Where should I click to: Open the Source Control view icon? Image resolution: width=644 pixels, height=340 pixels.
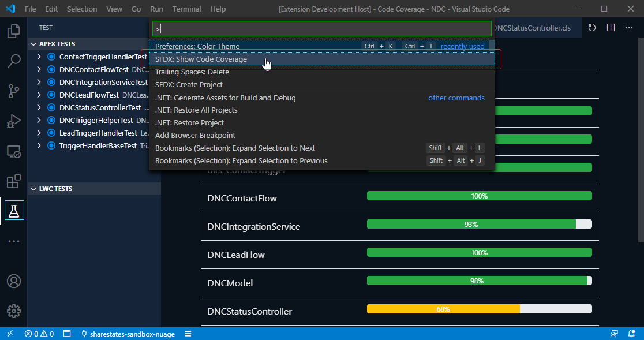pos(13,91)
